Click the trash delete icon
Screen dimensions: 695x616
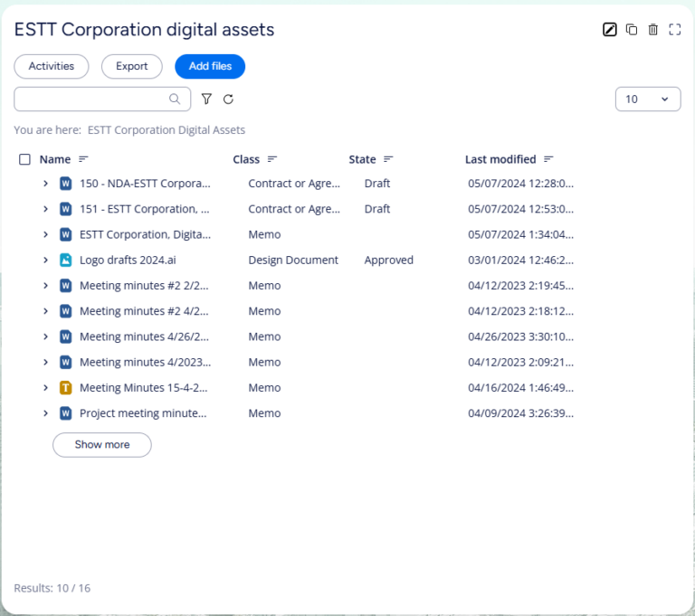pos(653,30)
